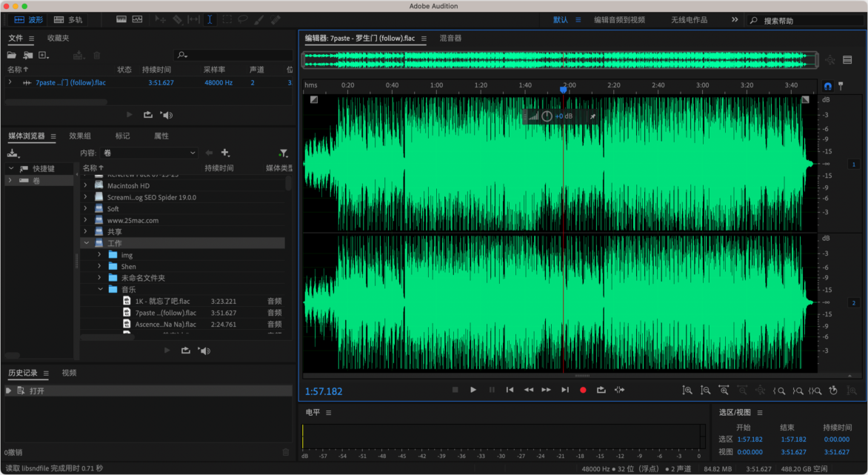This screenshot has width=868, height=475.
Task: Select the Slip tool in toolbar
Action: pos(194,19)
